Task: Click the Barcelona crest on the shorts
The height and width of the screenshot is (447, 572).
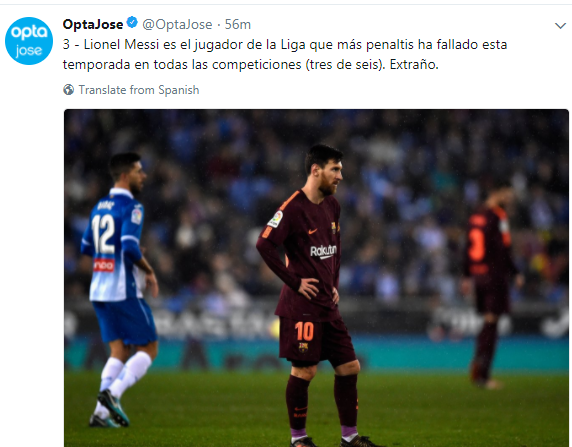Action: (303, 347)
